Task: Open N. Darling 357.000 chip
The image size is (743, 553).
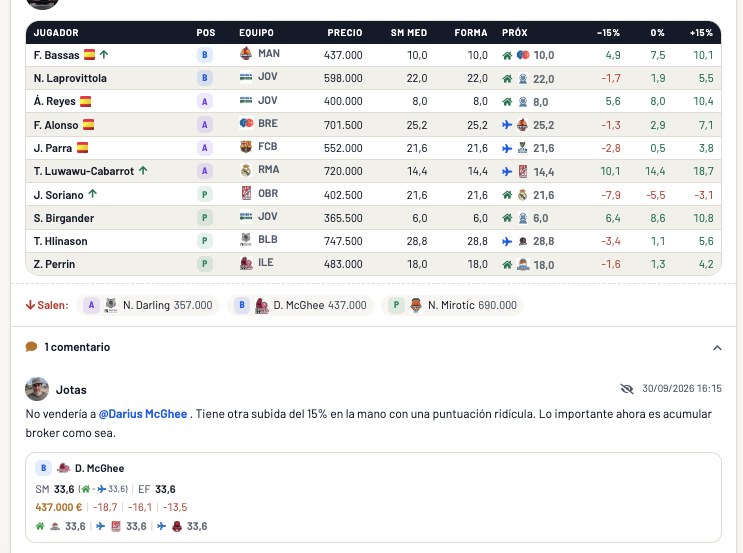Action: tap(148, 305)
